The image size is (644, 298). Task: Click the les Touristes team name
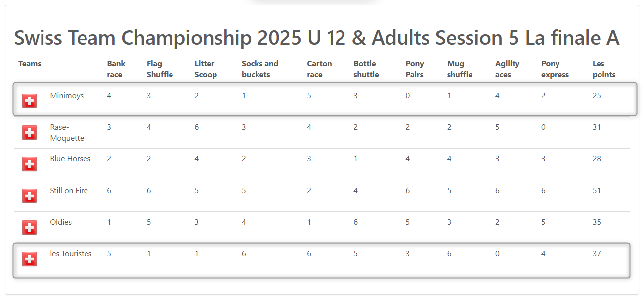71,254
